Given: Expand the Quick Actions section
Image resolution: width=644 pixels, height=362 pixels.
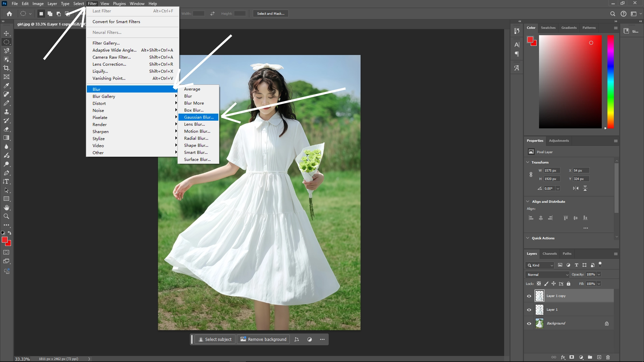Looking at the screenshot, I should 527,238.
